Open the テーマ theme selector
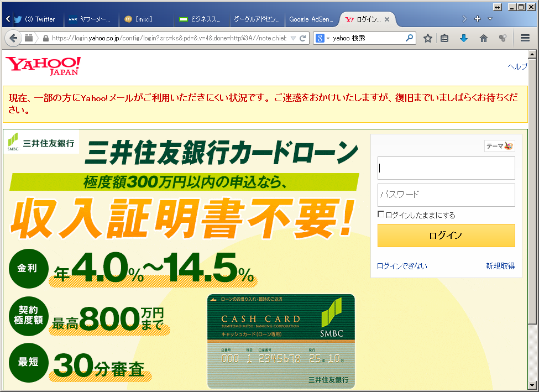 pyautogui.click(x=499, y=146)
